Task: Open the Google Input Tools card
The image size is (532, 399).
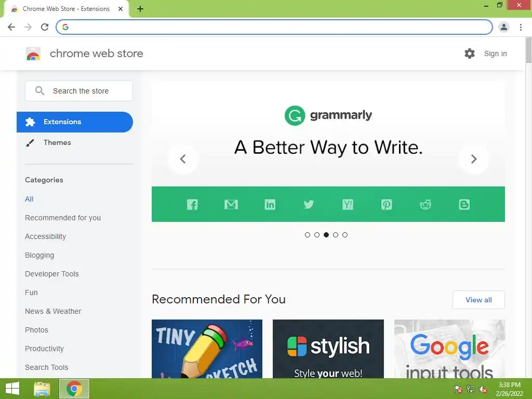Action: pyautogui.click(x=449, y=349)
